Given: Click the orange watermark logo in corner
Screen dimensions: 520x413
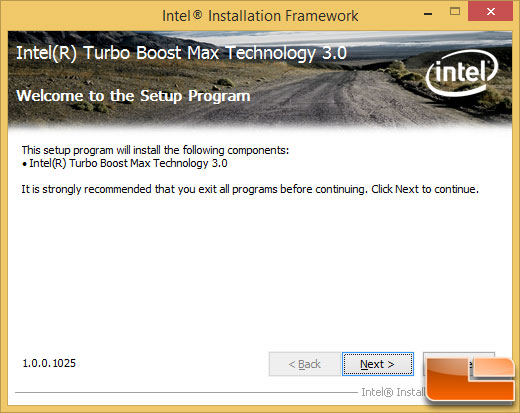Looking at the screenshot, I should [x=471, y=380].
